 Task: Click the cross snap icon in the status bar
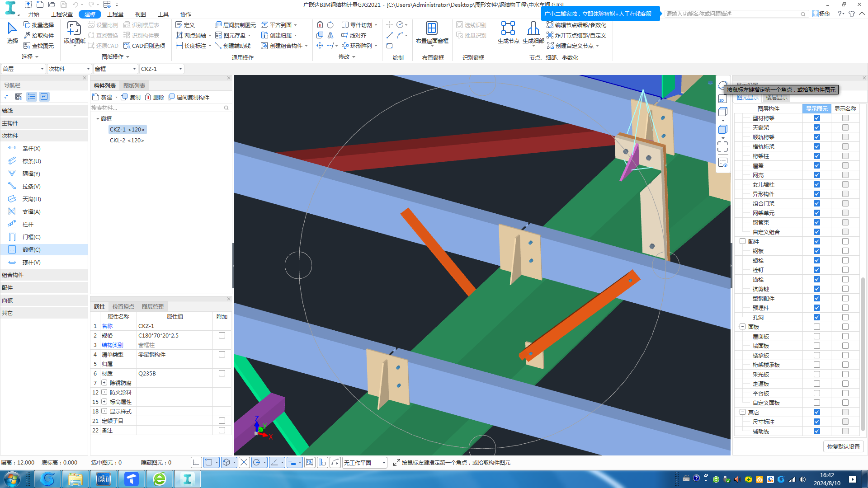coord(244,462)
